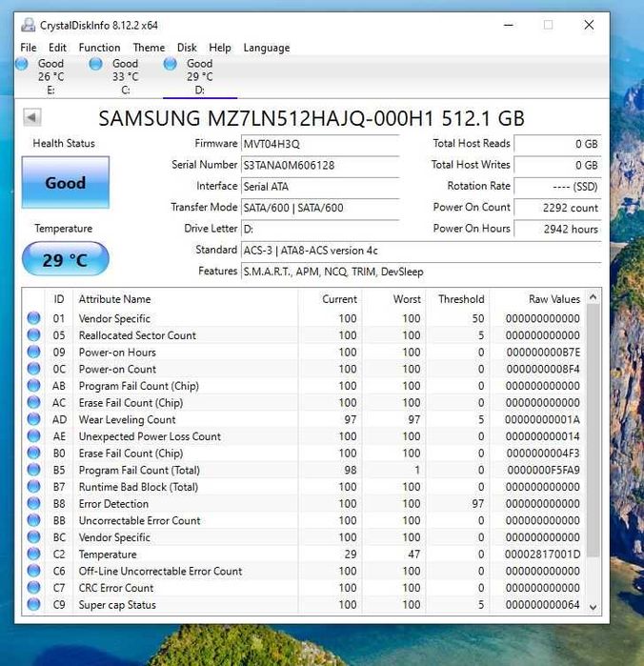Click the status orb for drive C:

point(96,64)
